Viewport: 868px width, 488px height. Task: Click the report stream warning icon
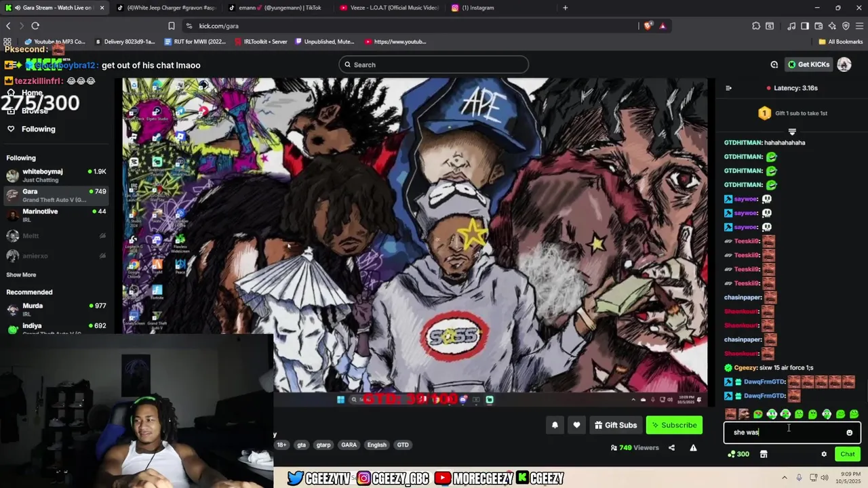693,447
